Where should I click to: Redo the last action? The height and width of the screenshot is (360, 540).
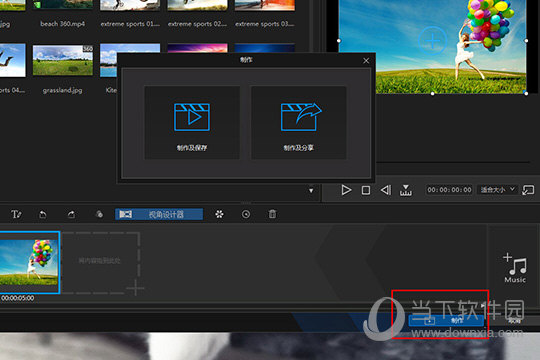click(x=71, y=215)
